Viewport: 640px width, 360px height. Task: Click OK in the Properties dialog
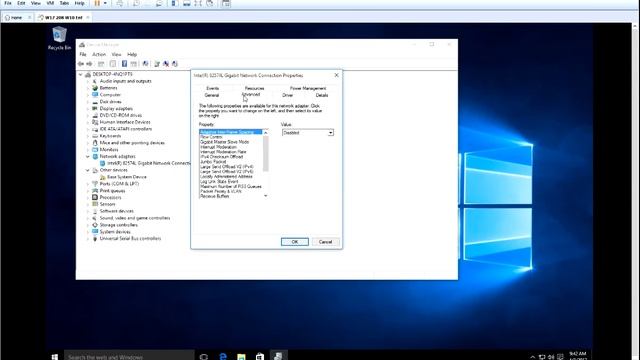tap(295, 242)
